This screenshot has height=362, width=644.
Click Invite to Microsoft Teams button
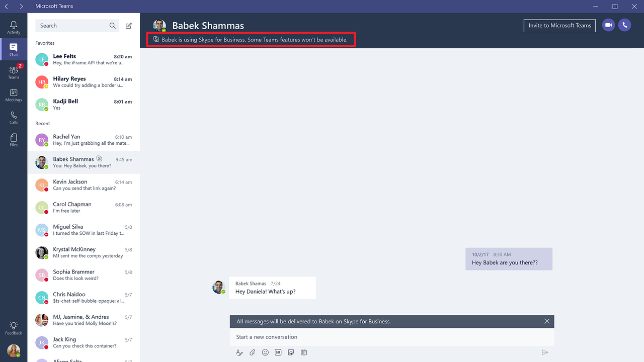pos(559,26)
